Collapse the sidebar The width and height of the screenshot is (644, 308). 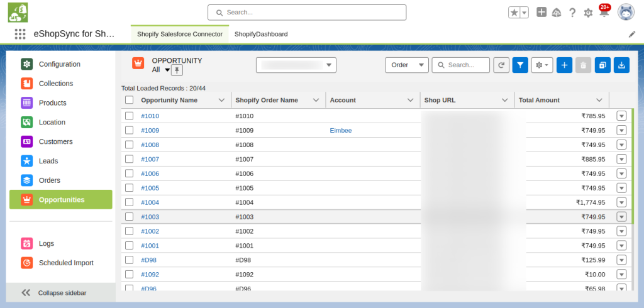(60, 293)
